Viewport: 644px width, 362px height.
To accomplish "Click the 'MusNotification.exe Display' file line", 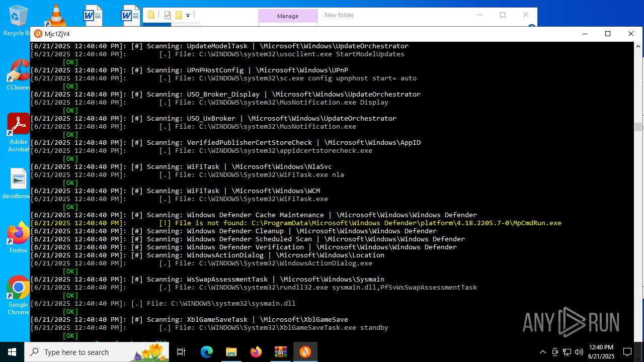I will [x=209, y=102].
